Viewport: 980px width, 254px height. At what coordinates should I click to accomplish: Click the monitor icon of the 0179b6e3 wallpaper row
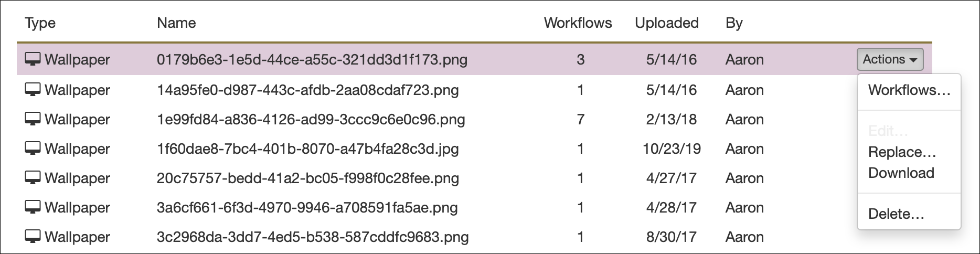(x=33, y=59)
